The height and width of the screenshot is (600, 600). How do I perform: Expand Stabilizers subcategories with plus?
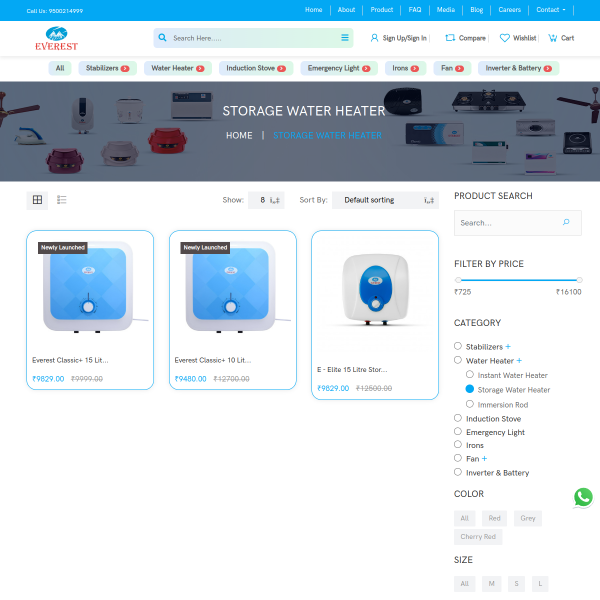point(508,347)
